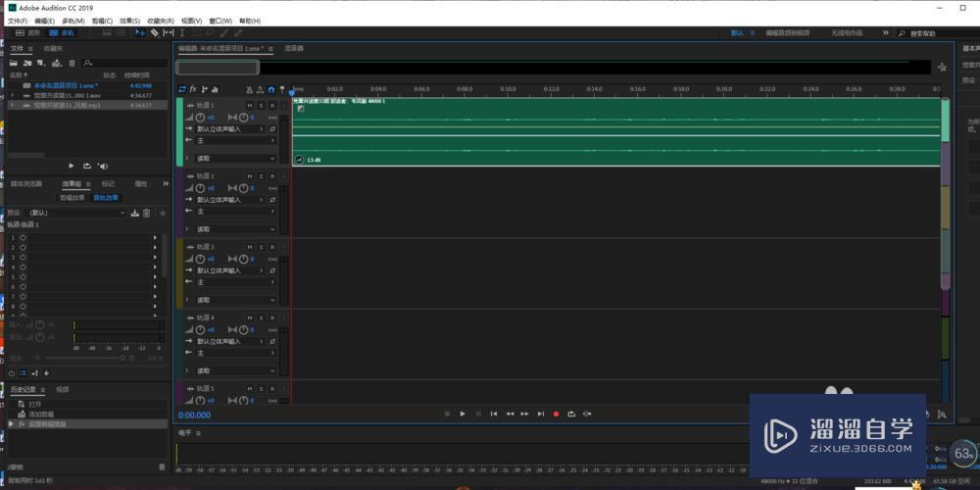Click Open File folder icon in Files panel
Screen dimensions: 980x490
click(x=13, y=63)
